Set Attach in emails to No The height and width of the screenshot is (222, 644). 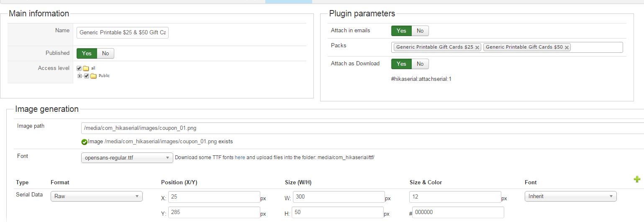420,31
